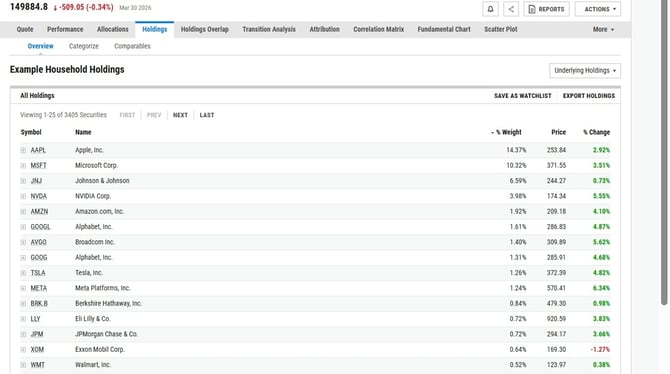Open the Underlying Holdings dropdown
670x374 pixels.
(x=585, y=71)
